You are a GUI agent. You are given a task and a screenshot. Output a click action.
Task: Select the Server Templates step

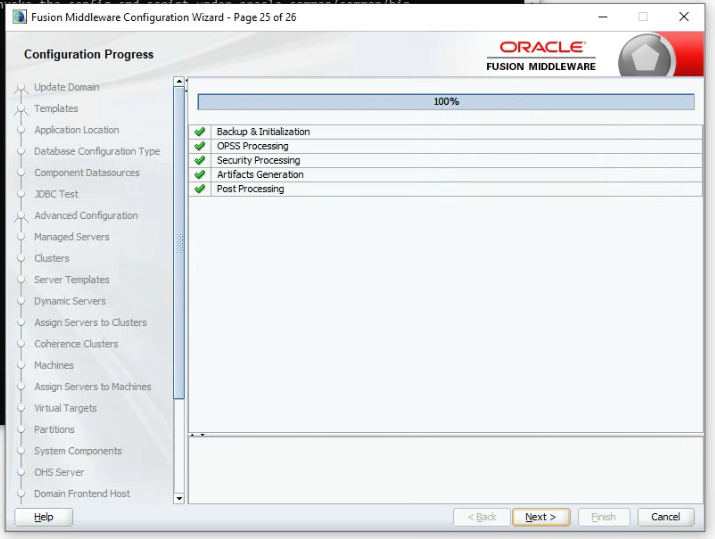point(72,280)
